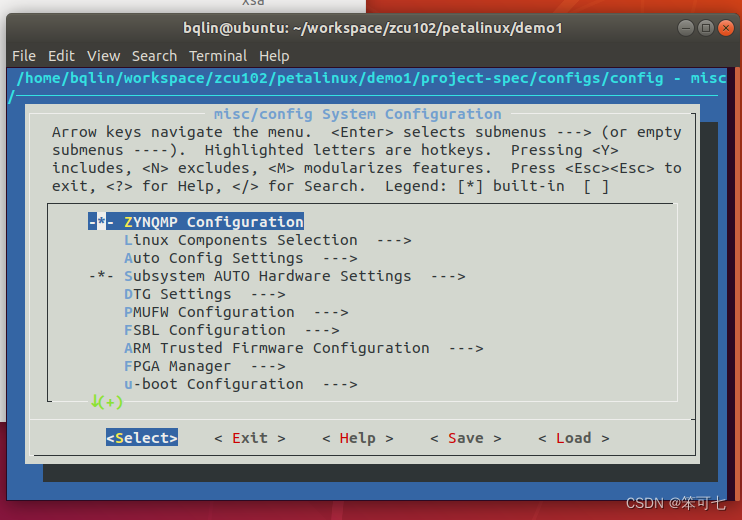Click the 'Arrow keys navigate the menu' help text

tap(182, 132)
